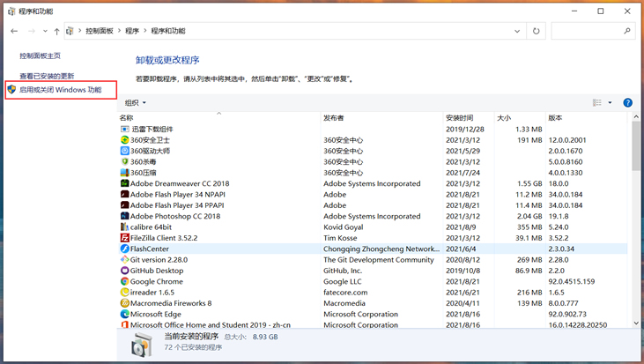The image size is (644, 364).
Task: Click the GitHub Desktop icon
Action: [125, 271]
